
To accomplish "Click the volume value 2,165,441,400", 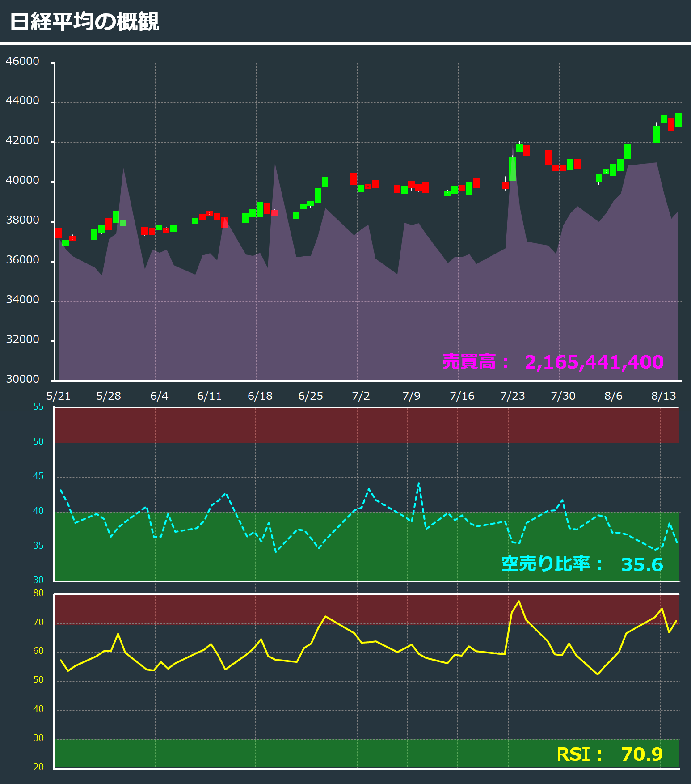I will (x=594, y=362).
